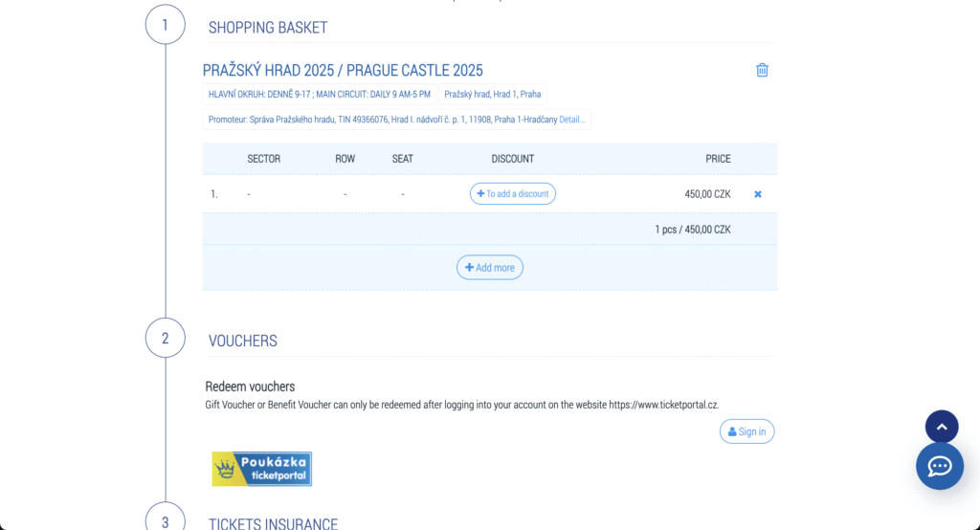Open the live chat bubble

pyautogui.click(x=939, y=466)
